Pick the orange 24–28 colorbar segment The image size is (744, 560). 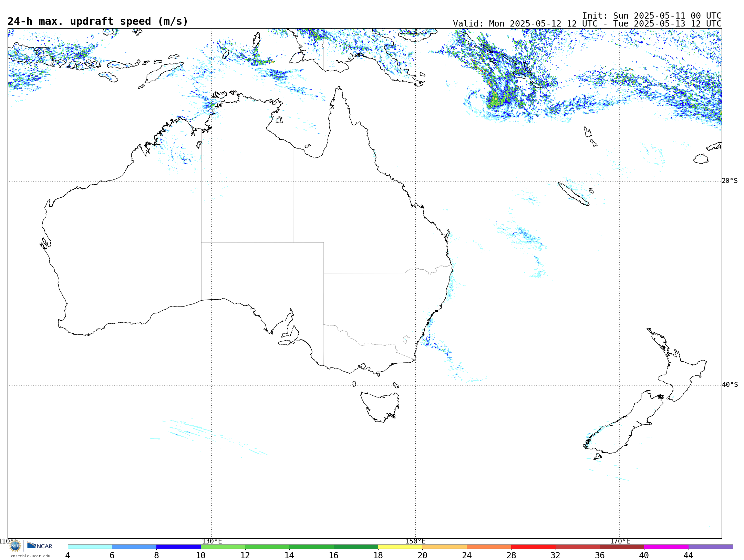[489, 547]
